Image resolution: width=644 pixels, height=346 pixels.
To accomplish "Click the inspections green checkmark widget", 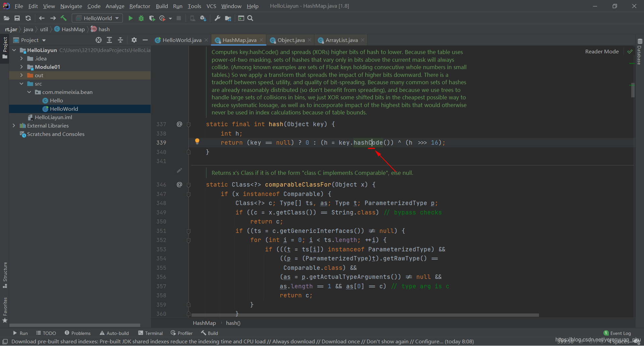I will click(x=630, y=51).
